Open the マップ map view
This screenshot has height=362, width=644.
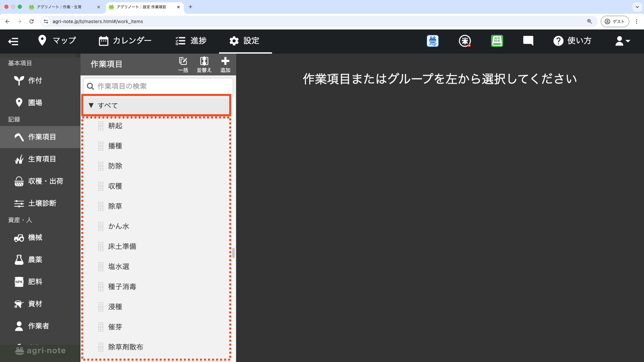57,41
